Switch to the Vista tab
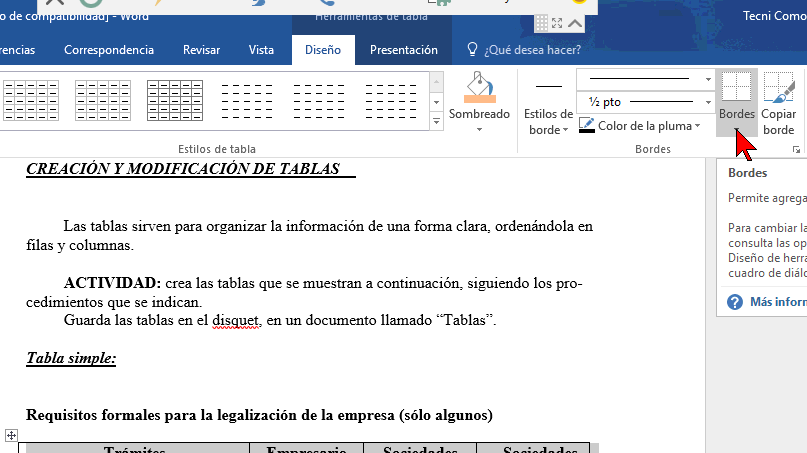 (x=261, y=50)
